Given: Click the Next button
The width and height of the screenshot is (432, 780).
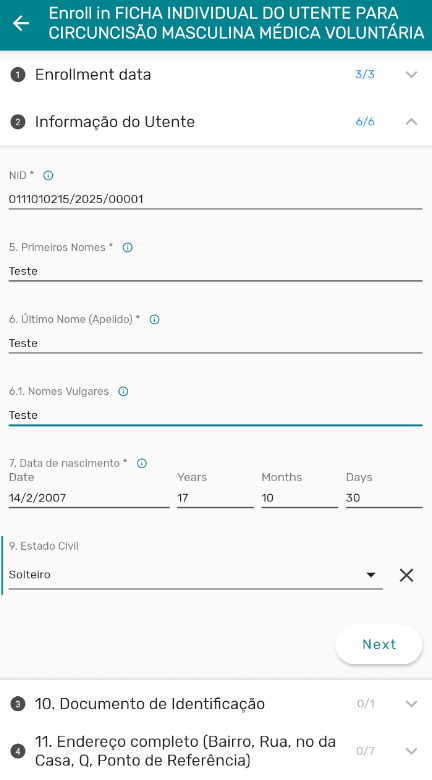Looking at the screenshot, I should point(379,644).
